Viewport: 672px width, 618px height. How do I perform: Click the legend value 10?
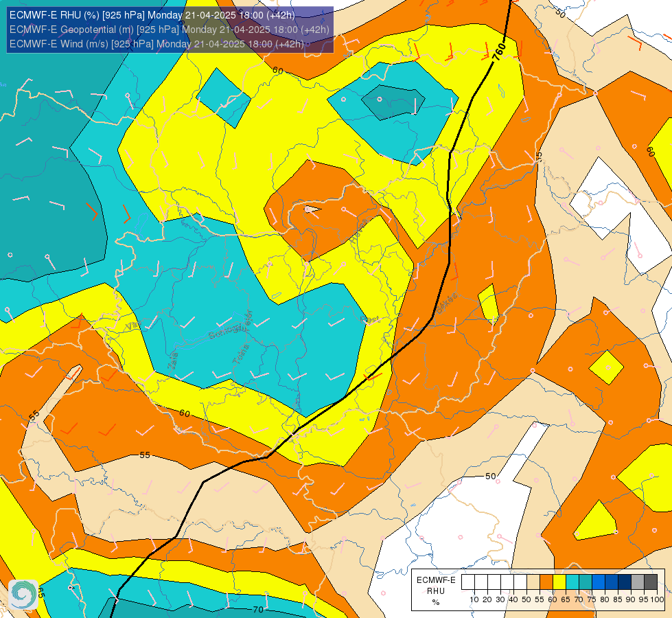(474, 599)
